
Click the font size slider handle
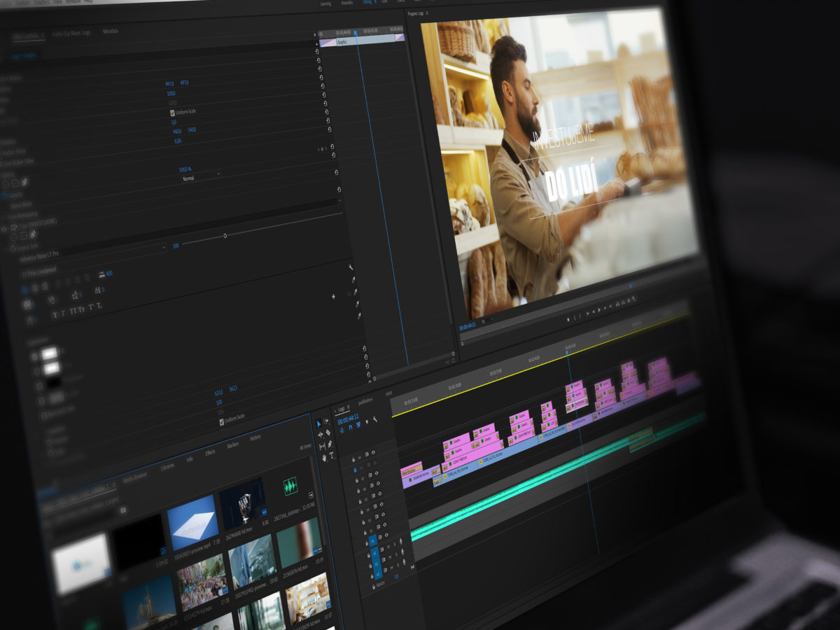coord(225,236)
